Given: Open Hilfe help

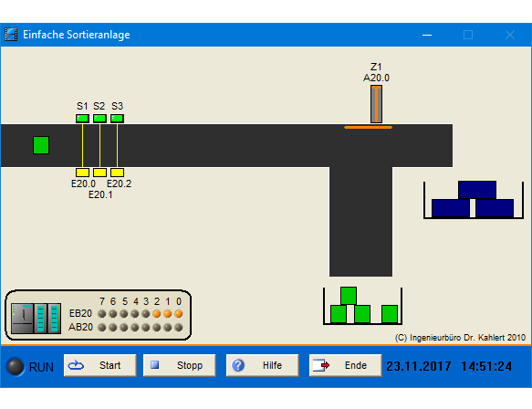Looking at the screenshot, I should click(262, 365).
